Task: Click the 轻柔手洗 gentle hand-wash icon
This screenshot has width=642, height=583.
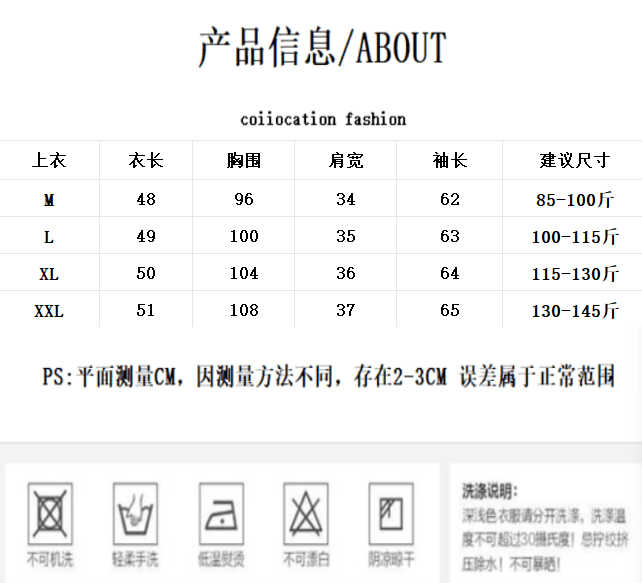Action: 136,514
